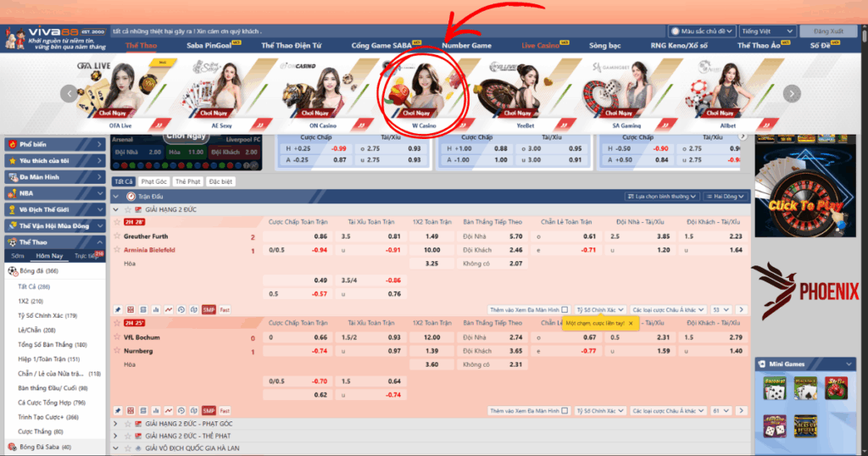
Task: Expand the NBA sidebar section
Action: click(55, 193)
